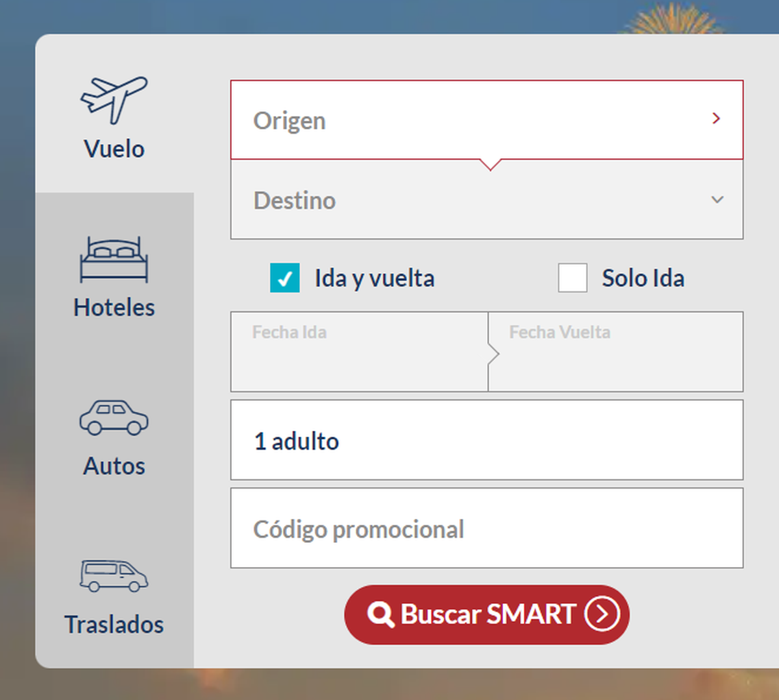Click the van Traslados icon
This screenshot has height=700, width=779.
coord(114,576)
